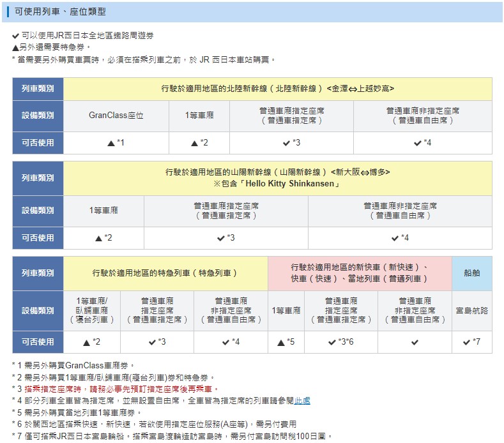Click the 宮島航路 cell

[x=471, y=311]
